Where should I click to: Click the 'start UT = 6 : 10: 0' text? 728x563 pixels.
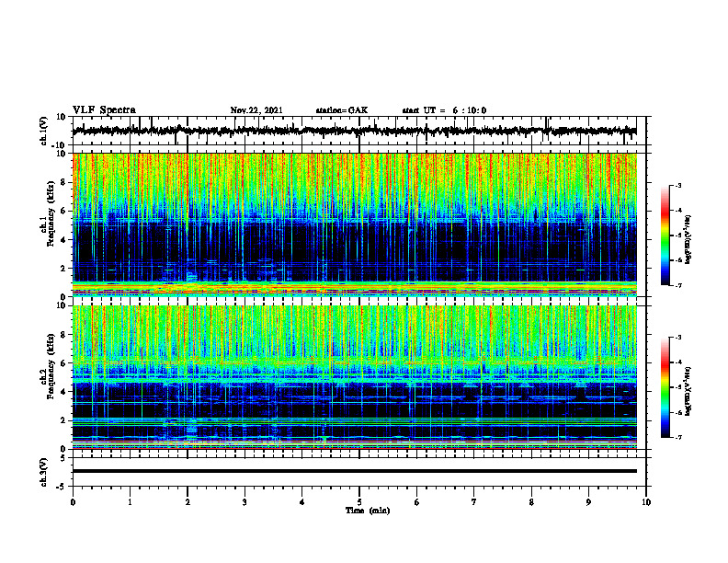444,110
